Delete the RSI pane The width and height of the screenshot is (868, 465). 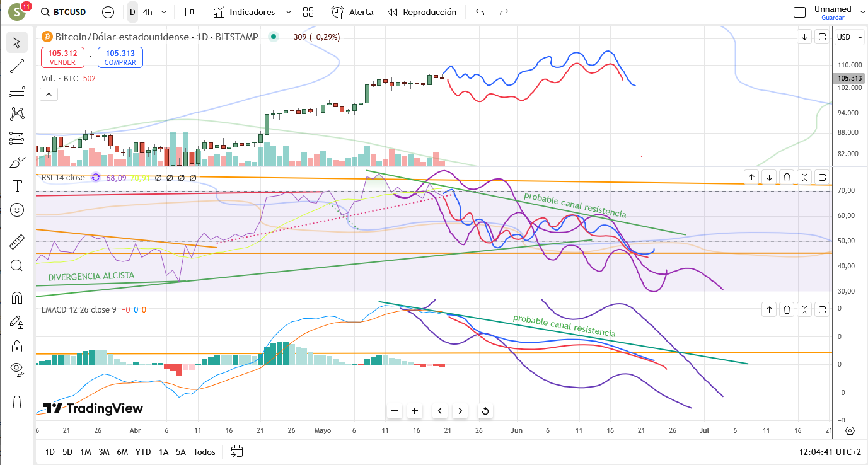pyautogui.click(x=787, y=177)
